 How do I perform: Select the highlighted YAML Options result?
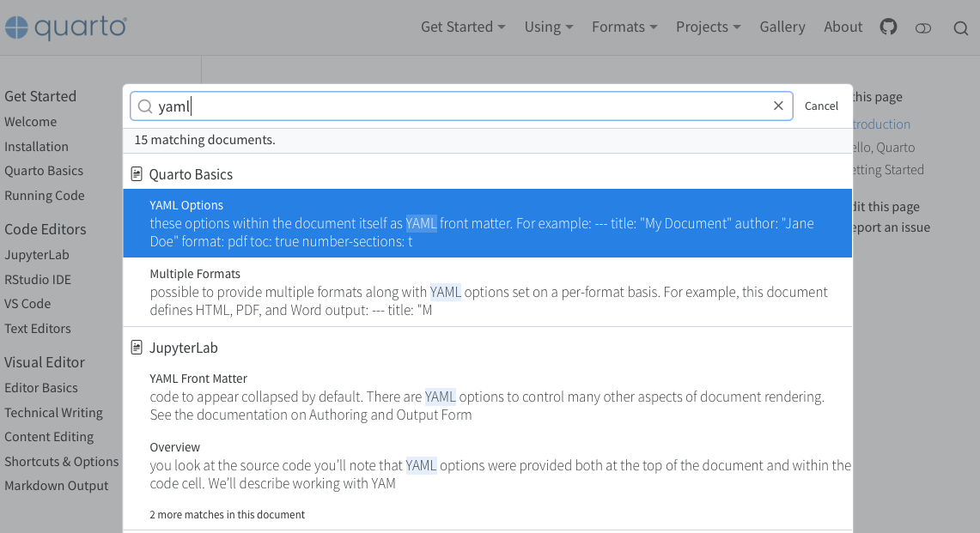(481, 223)
